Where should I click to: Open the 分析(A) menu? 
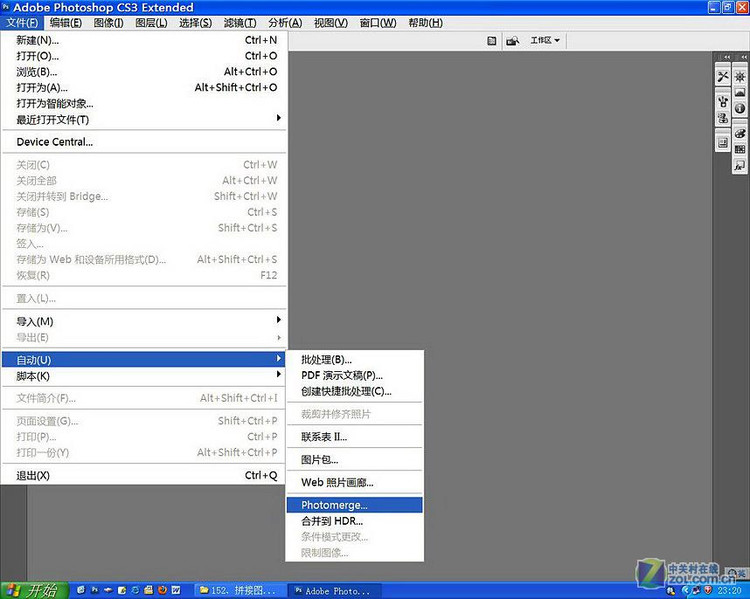[x=285, y=22]
